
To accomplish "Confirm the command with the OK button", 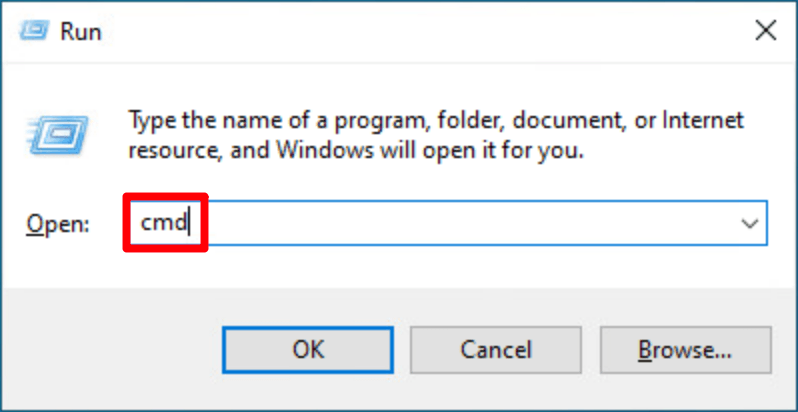I will pos(308,350).
